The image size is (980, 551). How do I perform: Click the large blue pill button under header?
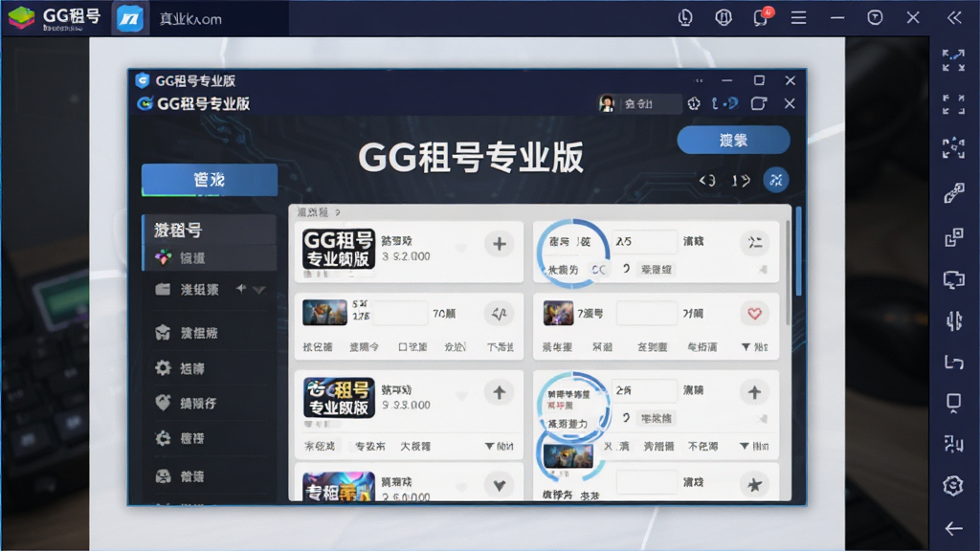point(733,140)
